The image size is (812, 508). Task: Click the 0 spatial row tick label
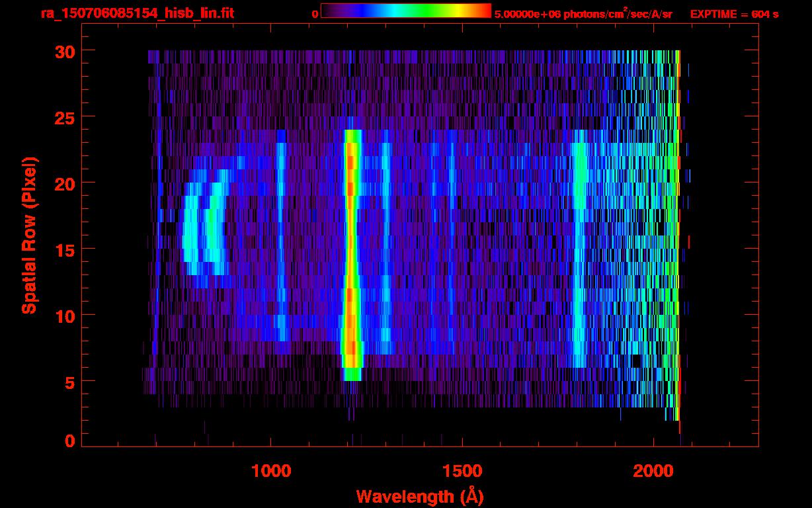(69, 440)
